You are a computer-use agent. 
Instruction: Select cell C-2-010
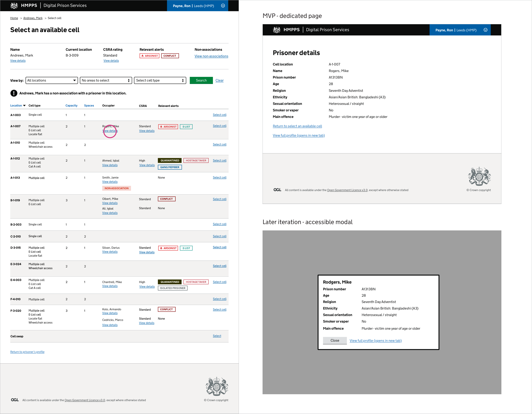(219, 236)
